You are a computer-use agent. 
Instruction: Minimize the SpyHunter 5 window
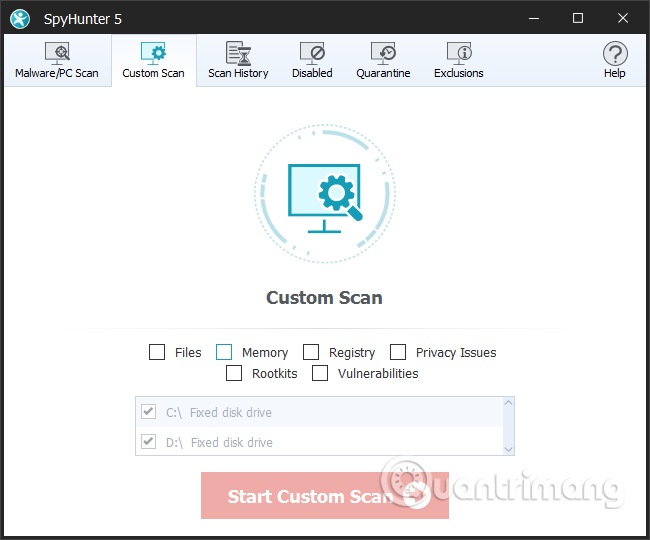[534, 18]
